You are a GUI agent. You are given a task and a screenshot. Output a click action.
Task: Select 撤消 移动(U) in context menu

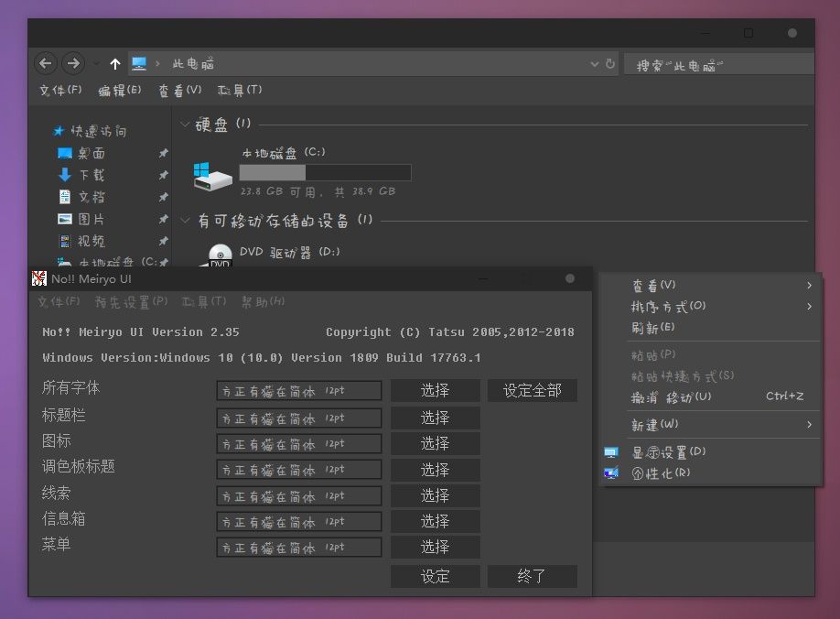coord(711,397)
